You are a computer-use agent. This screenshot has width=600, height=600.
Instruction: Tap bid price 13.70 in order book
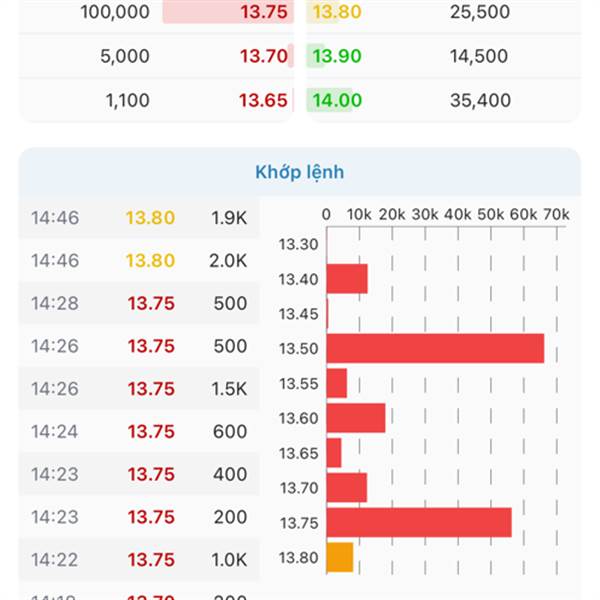(264, 56)
